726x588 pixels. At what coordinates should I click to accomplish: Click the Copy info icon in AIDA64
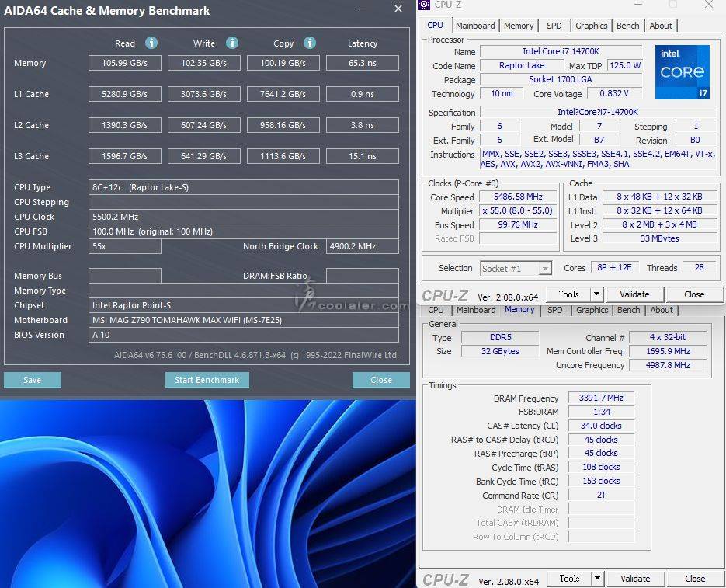coord(310,43)
